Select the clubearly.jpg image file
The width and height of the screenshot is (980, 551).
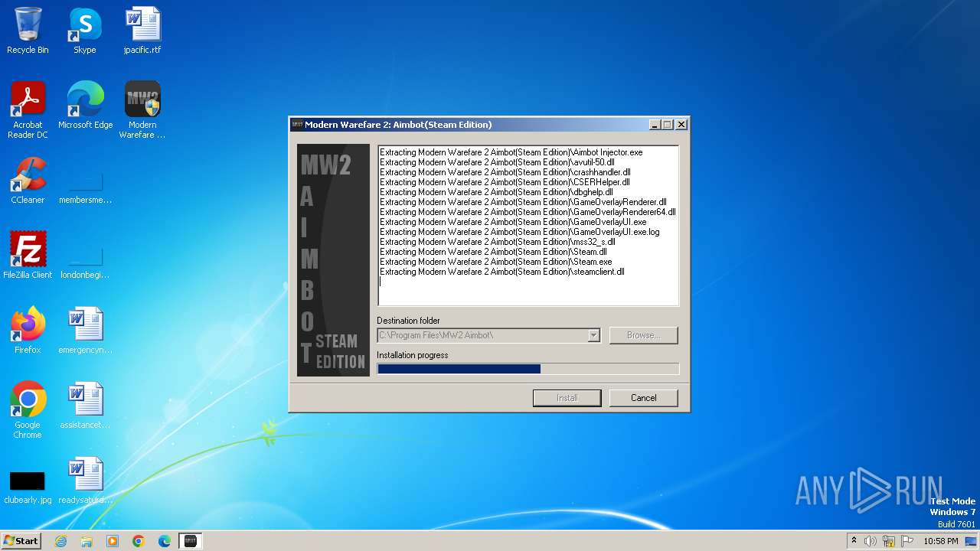click(28, 487)
